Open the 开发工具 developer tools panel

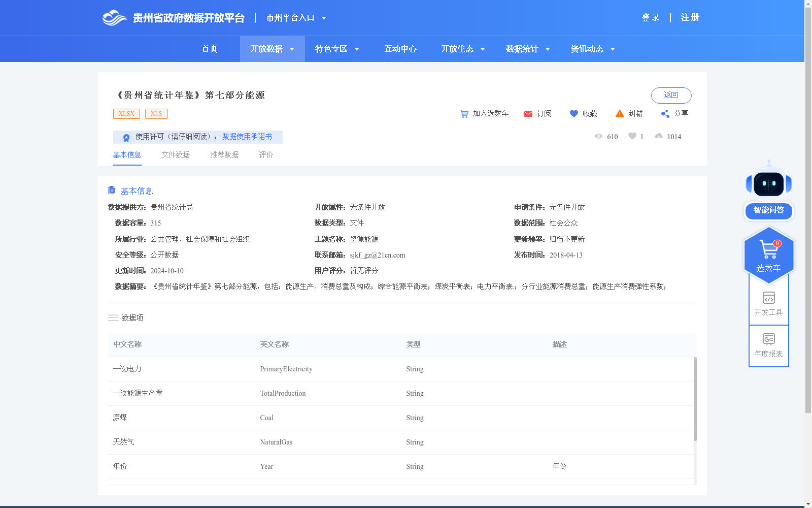[x=769, y=303]
